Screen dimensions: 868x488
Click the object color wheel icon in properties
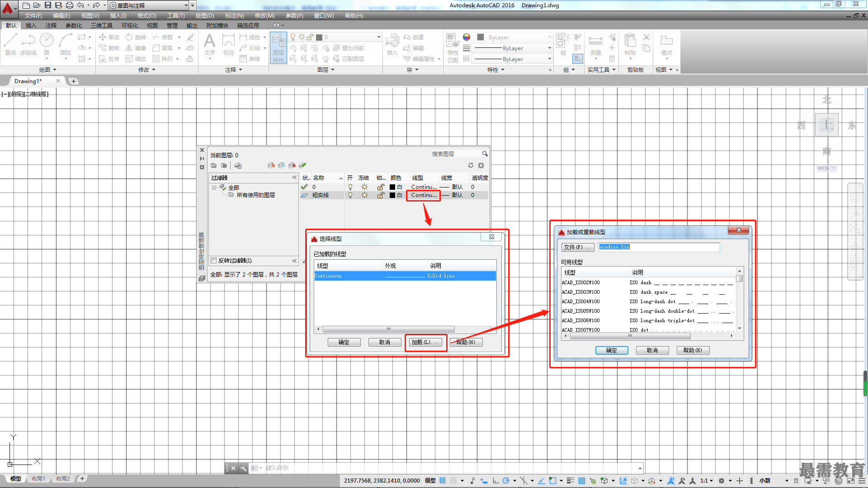(x=467, y=37)
